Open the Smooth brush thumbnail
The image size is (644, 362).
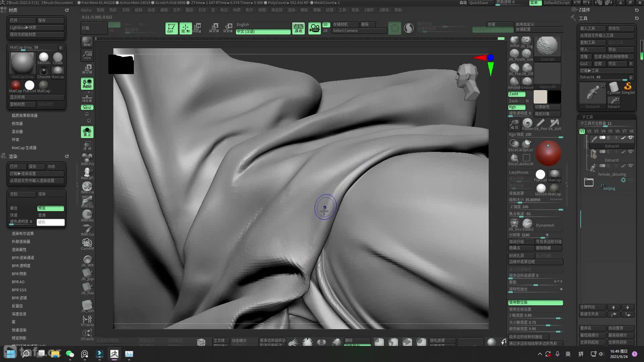coord(547,49)
